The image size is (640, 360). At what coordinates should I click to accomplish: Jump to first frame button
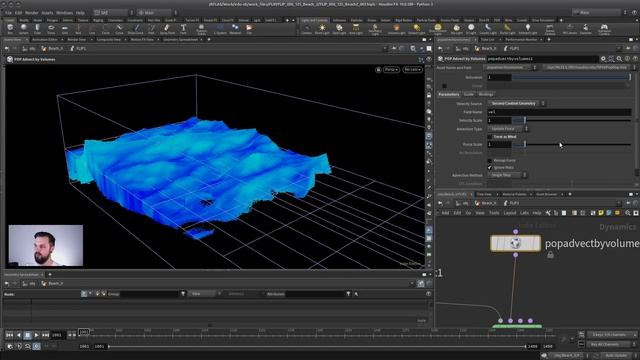pyautogui.click(x=9, y=335)
